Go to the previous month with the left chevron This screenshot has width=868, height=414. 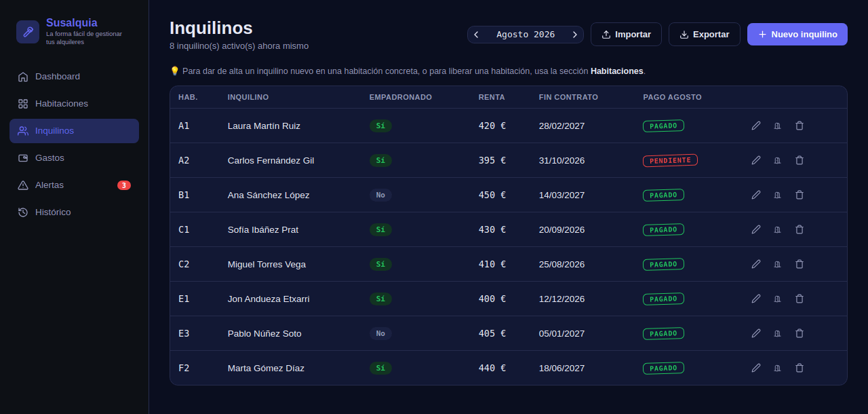click(476, 35)
